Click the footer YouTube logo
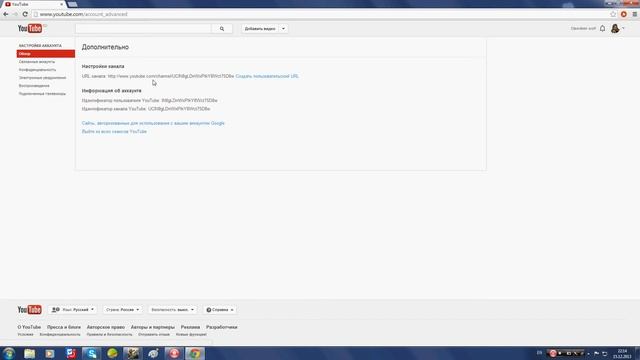The image size is (640, 360). pos(29,310)
